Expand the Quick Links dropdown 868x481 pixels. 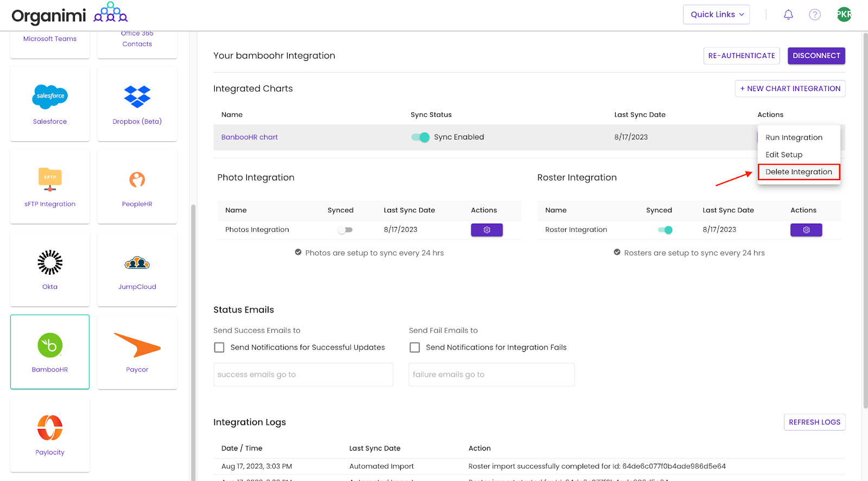[x=716, y=15]
